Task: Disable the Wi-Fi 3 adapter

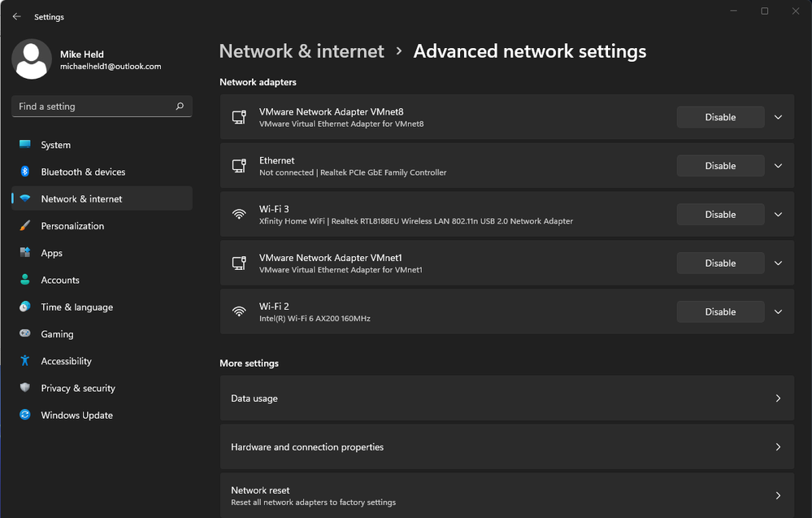Action: [x=720, y=215]
